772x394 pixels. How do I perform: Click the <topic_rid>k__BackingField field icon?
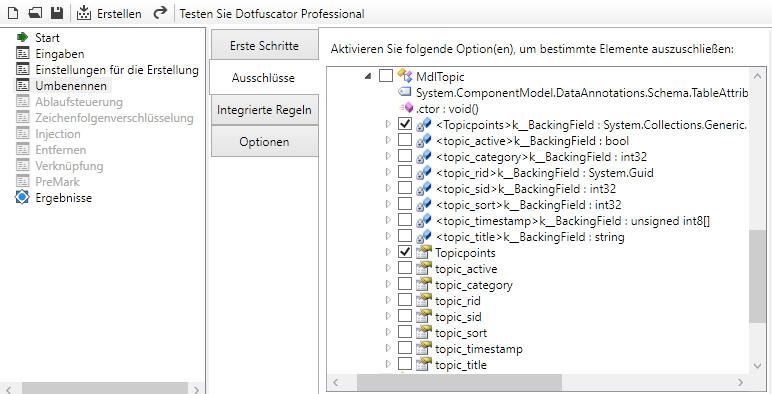[x=424, y=173]
